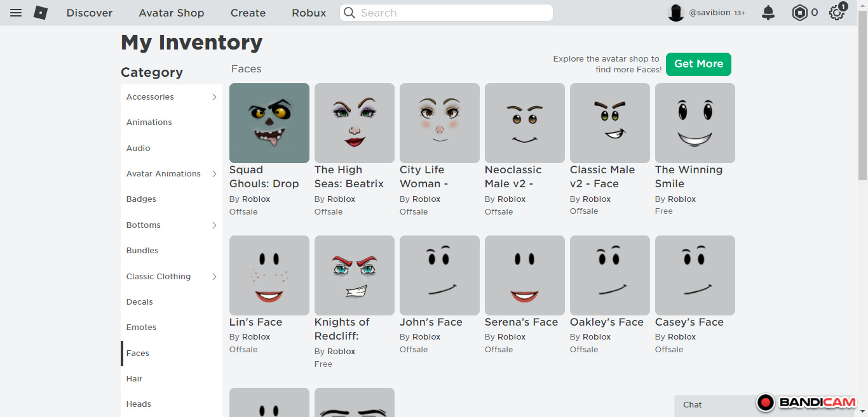Select the Knights of Redcliff face thumbnail
This screenshot has width=868, height=417.
click(x=355, y=275)
